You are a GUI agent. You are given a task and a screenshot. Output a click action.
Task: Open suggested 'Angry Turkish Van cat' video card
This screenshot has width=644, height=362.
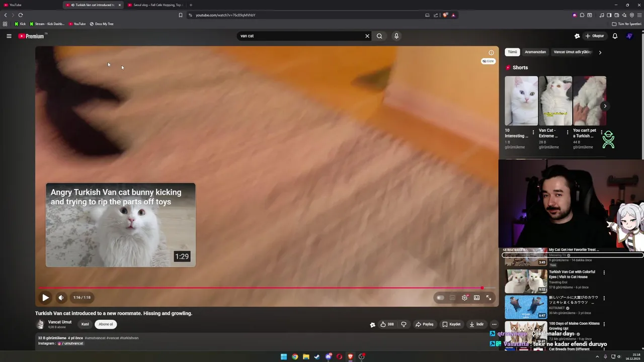click(121, 225)
